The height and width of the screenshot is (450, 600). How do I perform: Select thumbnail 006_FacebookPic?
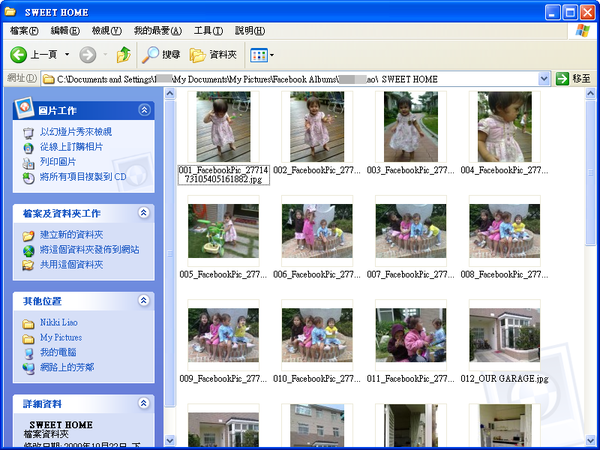(317, 231)
